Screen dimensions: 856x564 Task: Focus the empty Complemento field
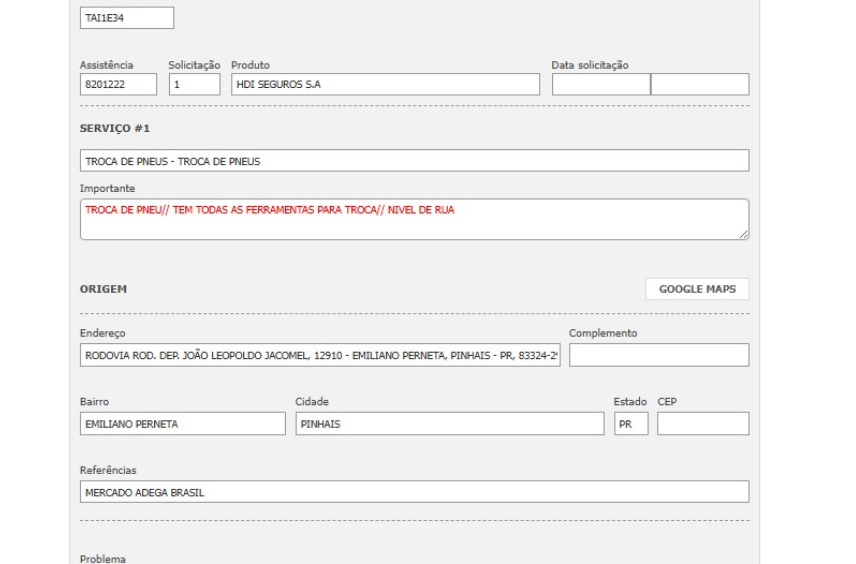point(658,355)
